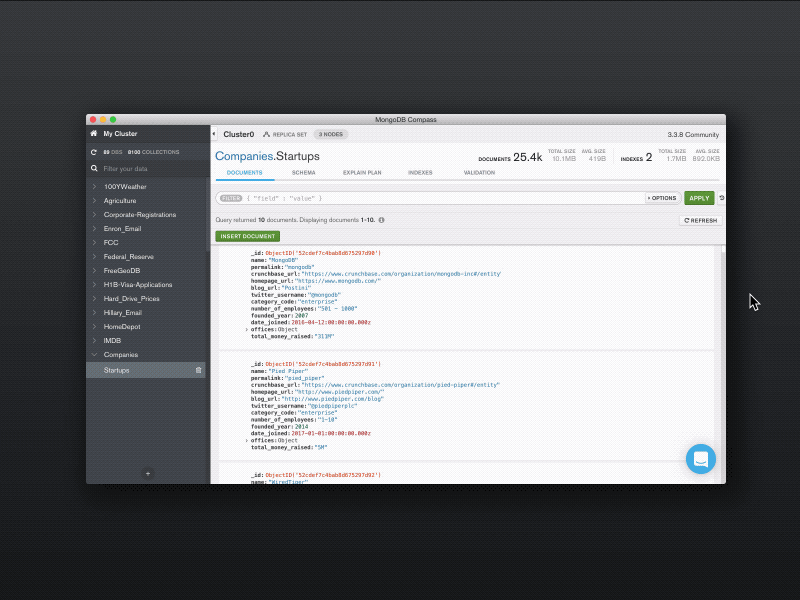
Task: Switch to the Schema tab
Action: click(x=304, y=172)
